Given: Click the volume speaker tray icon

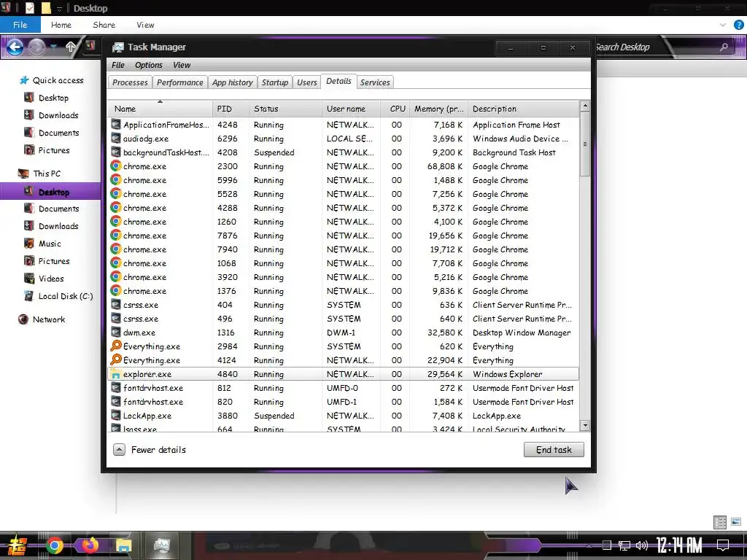Looking at the screenshot, I should click(642, 545).
